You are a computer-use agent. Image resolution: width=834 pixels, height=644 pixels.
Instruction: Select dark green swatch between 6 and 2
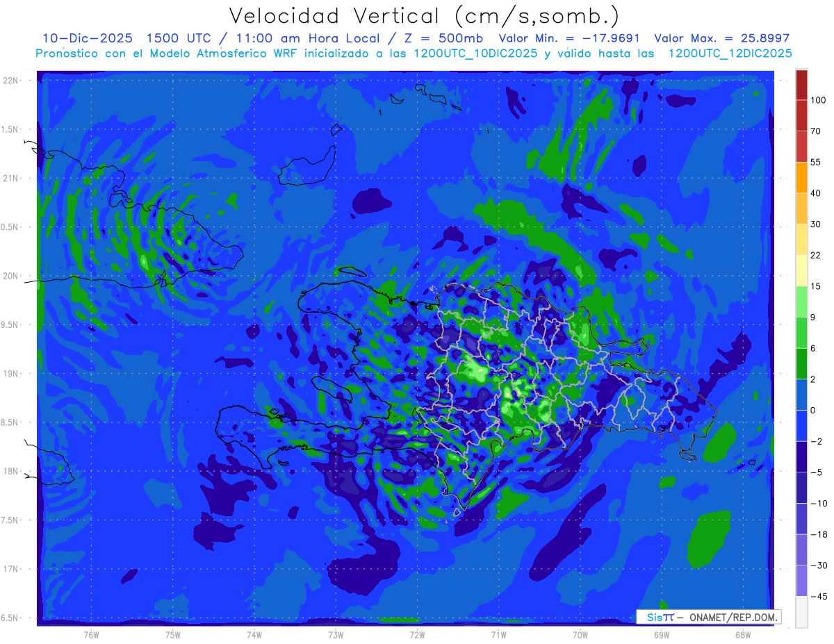point(801,364)
